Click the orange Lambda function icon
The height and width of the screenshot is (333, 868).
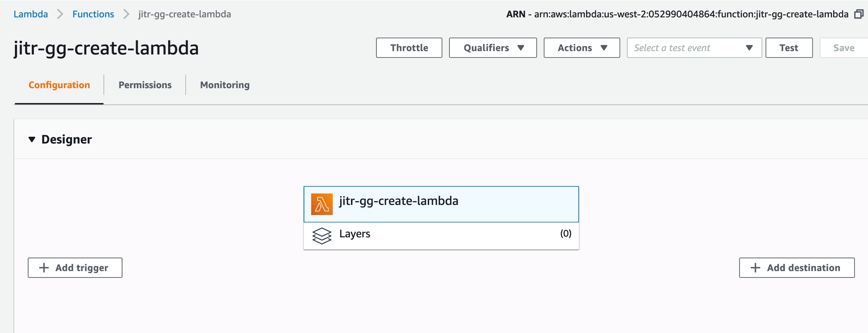[x=322, y=204]
